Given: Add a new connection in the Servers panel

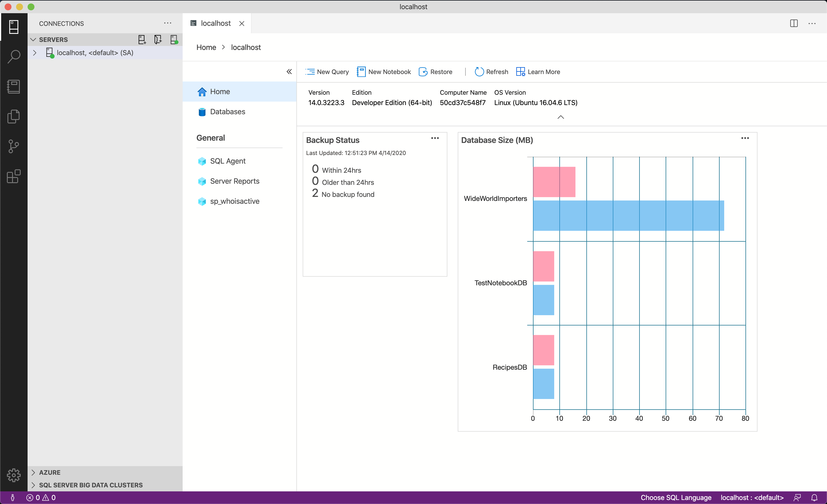Looking at the screenshot, I should click(142, 39).
